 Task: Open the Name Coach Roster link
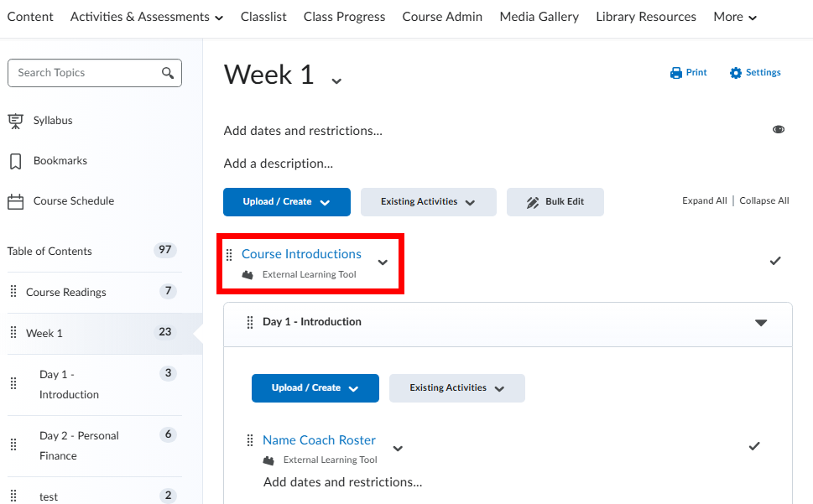coord(319,440)
